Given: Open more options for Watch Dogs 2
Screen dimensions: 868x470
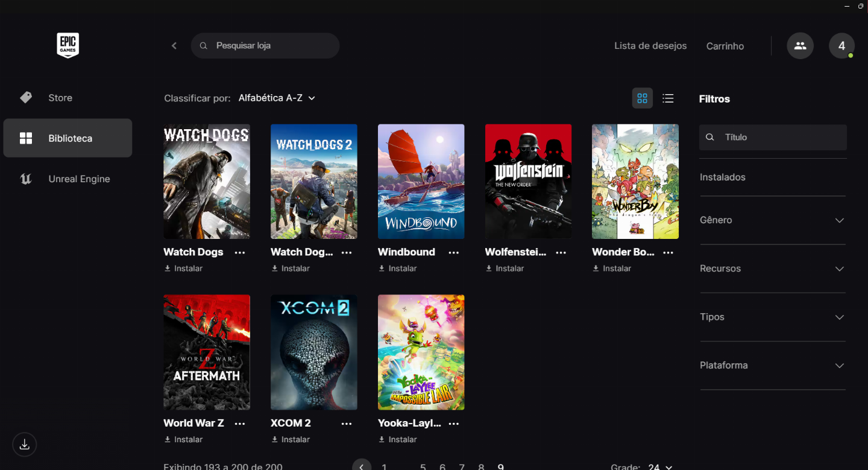Looking at the screenshot, I should (x=347, y=252).
